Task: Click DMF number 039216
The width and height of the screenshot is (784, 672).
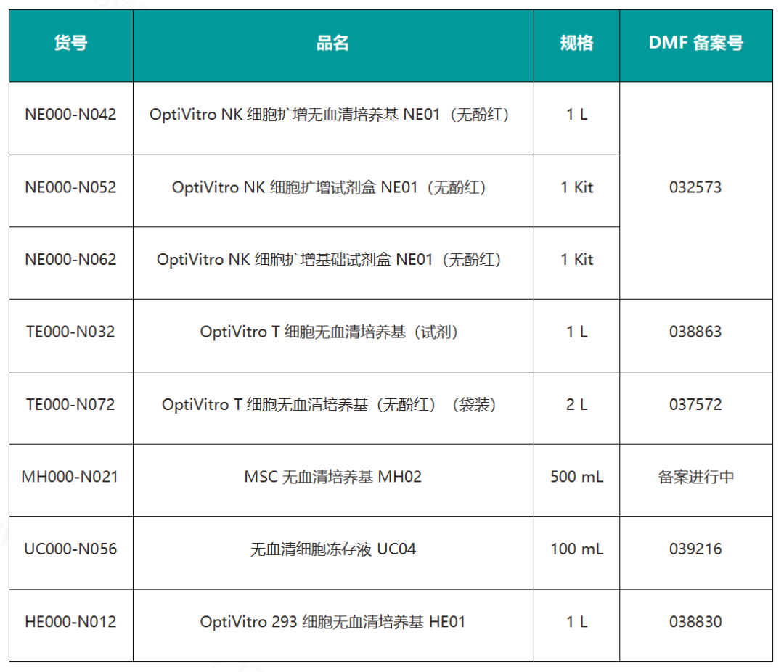Action: tap(695, 549)
